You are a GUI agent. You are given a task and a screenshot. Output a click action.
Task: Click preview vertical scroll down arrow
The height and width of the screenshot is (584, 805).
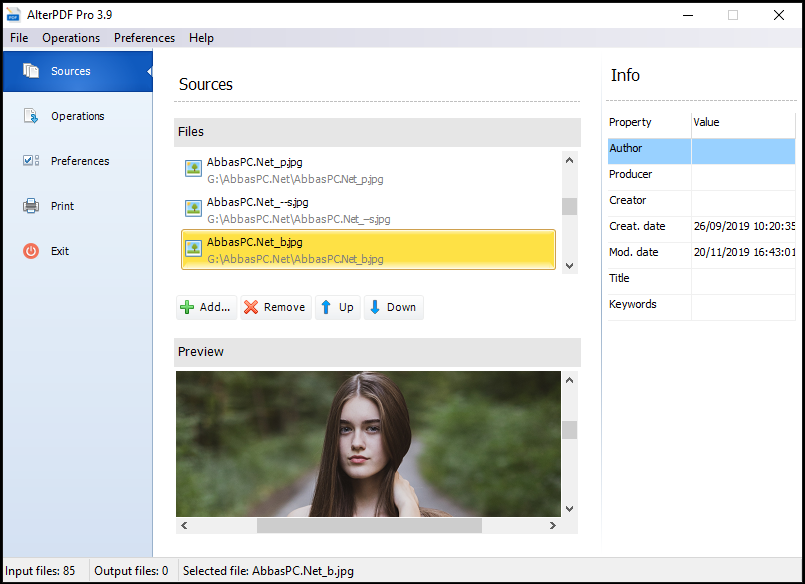(x=569, y=509)
